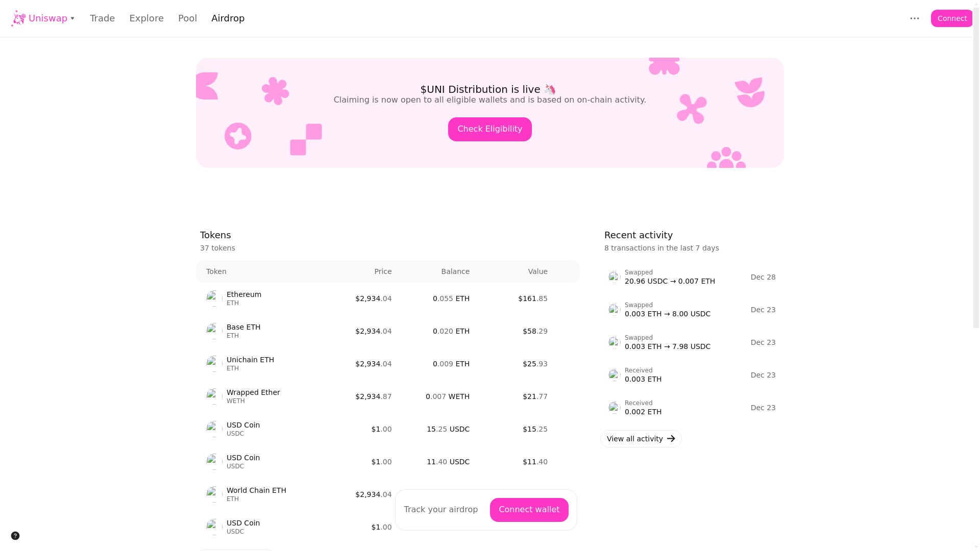This screenshot has height=551, width=980.
Task: Click the Dec 28 swap activity icon
Action: 615,277
